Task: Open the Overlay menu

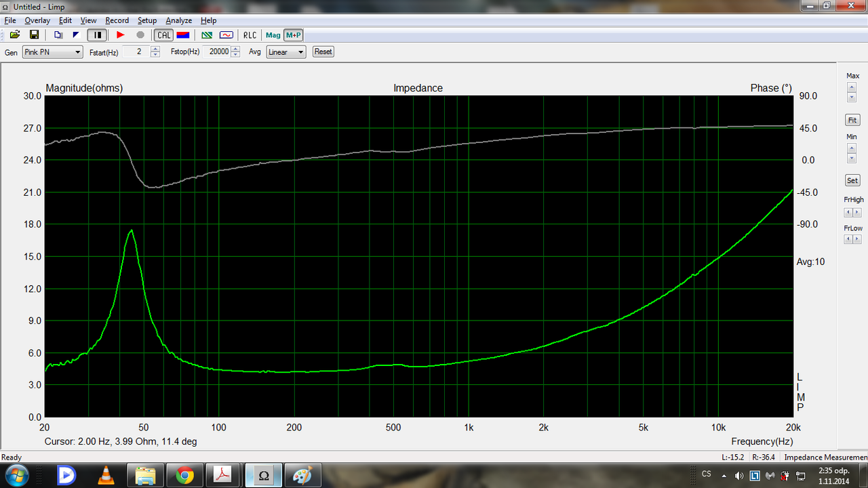Action: 37,20
